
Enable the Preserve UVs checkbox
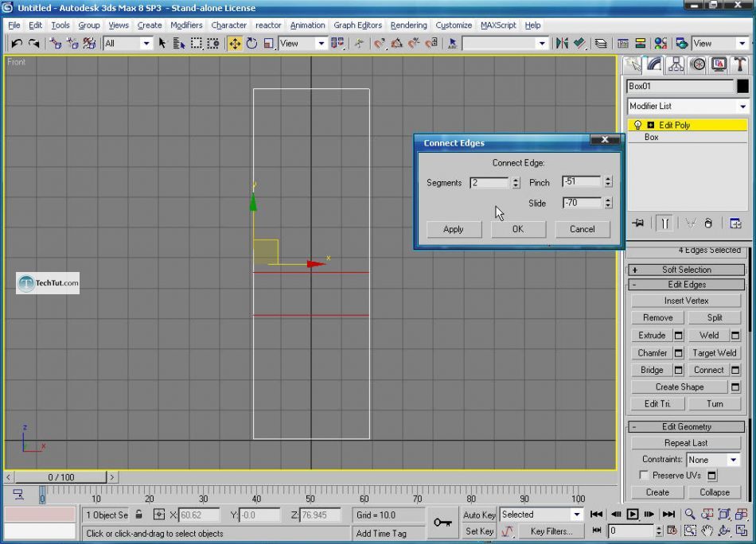(643, 475)
